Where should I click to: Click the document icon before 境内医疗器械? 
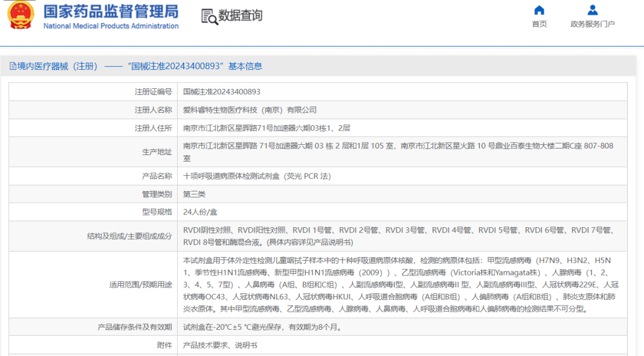[13, 66]
